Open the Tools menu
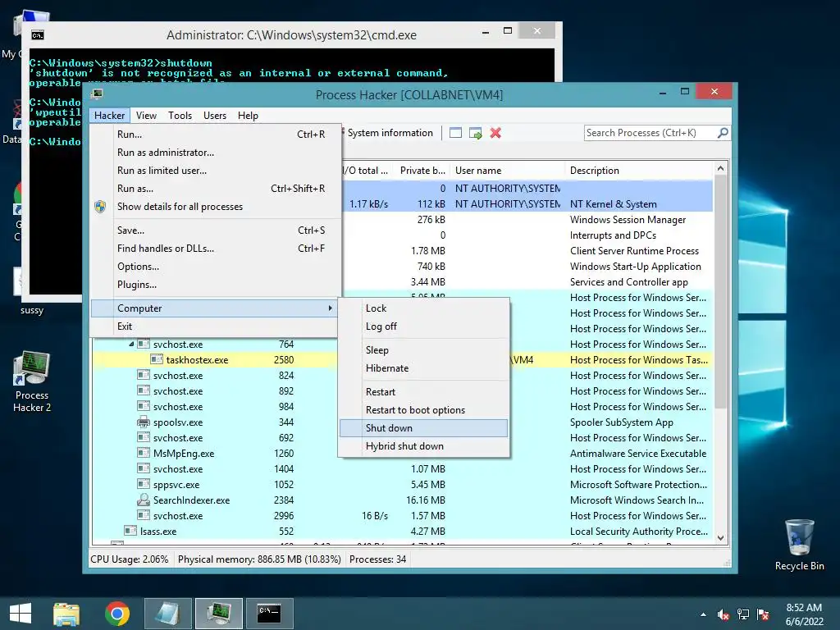The height and width of the screenshot is (630, 840). coord(180,115)
